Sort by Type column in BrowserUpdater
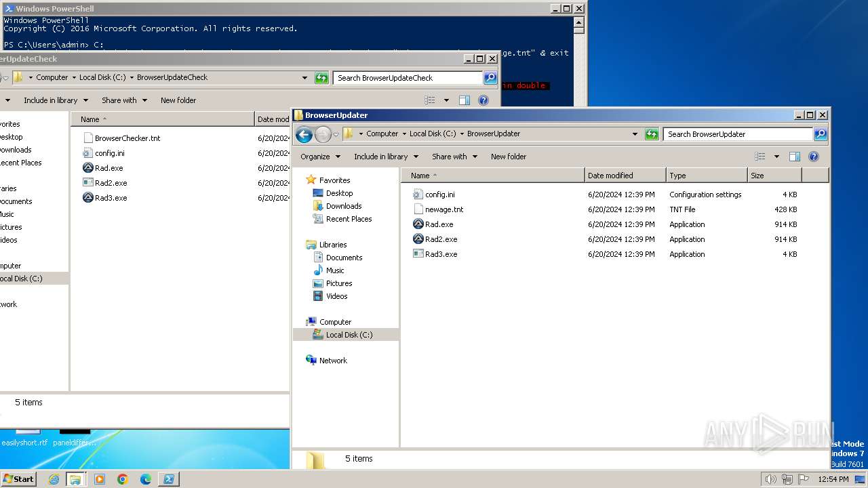 coord(707,176)
